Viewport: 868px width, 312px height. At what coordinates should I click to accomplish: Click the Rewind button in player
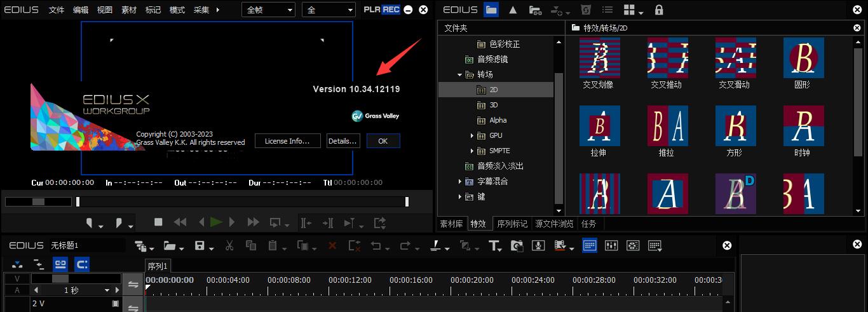tap(180, 222)
